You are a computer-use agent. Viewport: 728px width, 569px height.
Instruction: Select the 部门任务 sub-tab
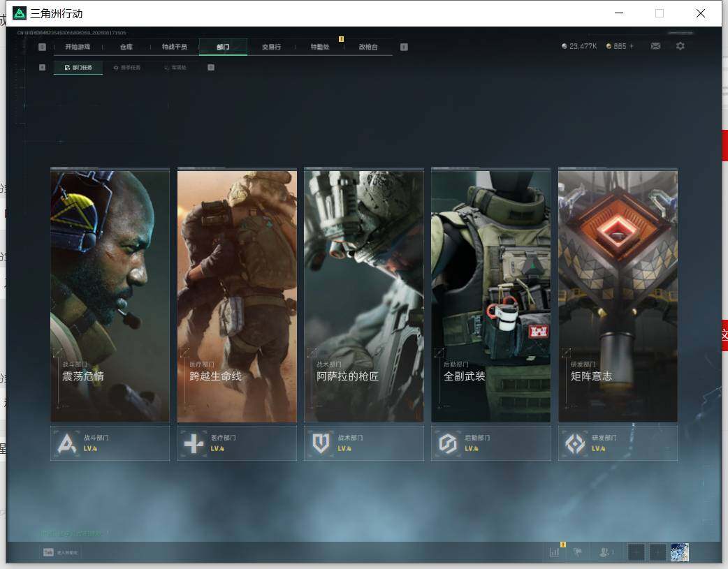[78, 68]
